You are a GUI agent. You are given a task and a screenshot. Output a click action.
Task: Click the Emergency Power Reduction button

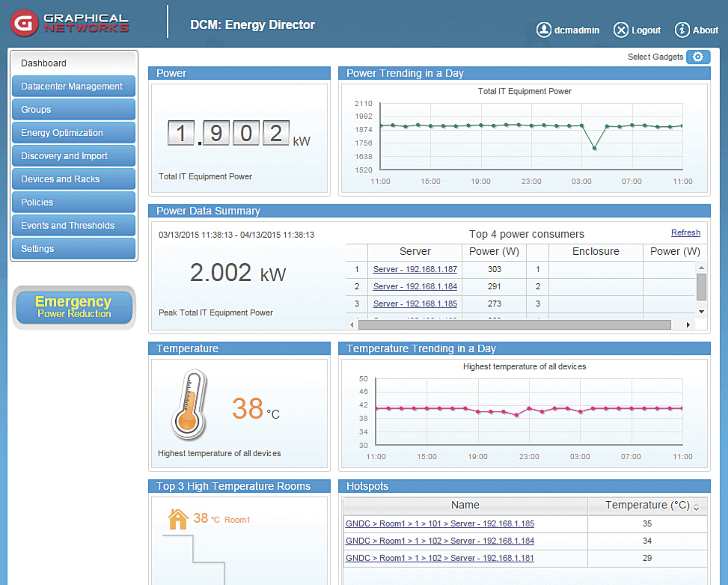coord(74,307)
